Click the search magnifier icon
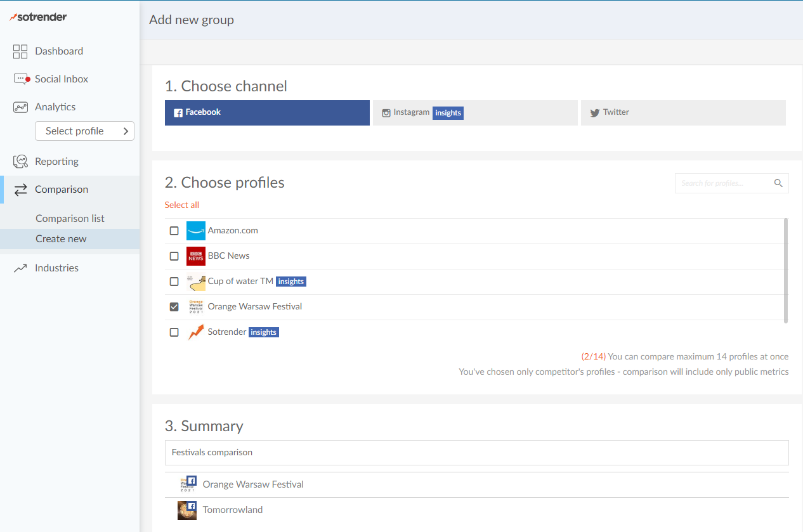Image resolution: width=803 pixels, height=532 pixels. pyautogui.click(x=778, y=183)
